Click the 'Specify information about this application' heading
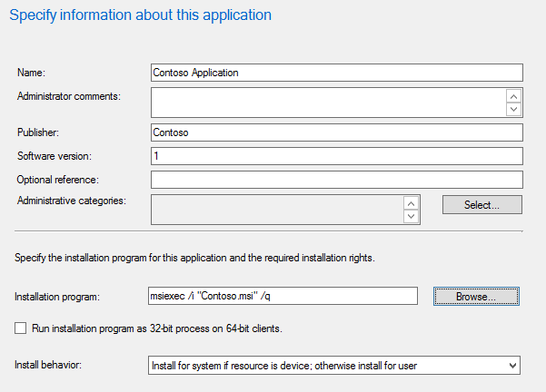Screen dimensions: 546x392 140,15
